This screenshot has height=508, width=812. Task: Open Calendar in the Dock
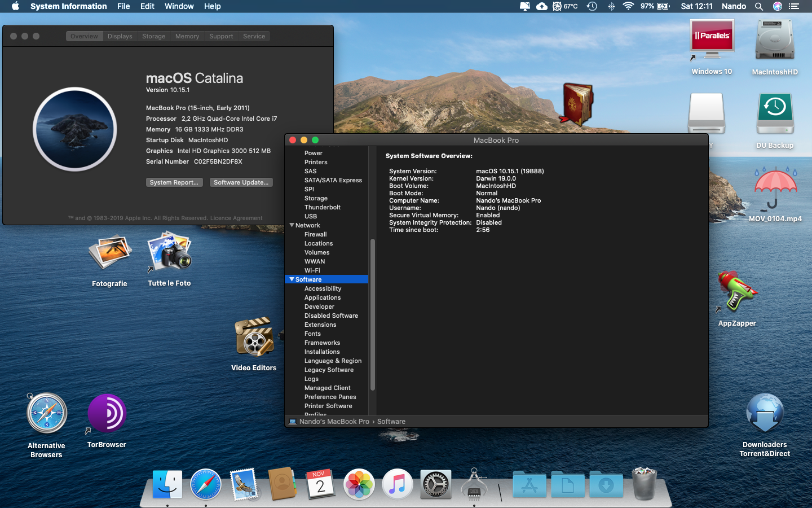click(x=321, y=484)
